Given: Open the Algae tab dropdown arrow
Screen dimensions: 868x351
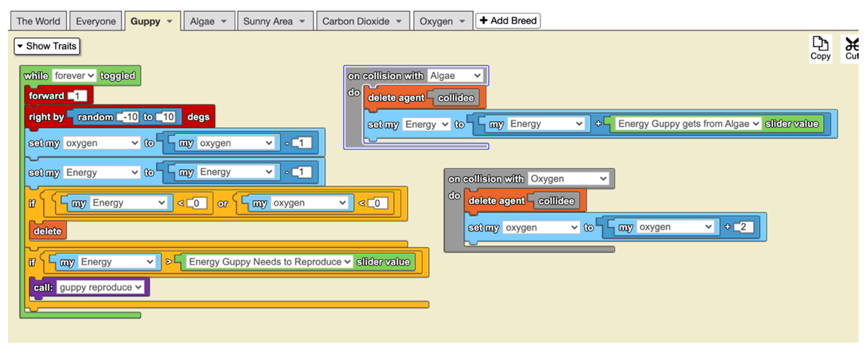Looking at the screenshot, I should coord(224,21).
